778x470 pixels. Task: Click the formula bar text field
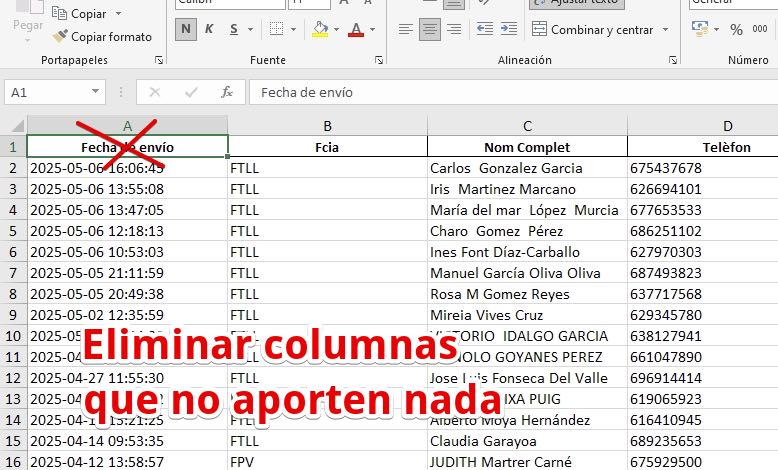click(x=514, y=92)
